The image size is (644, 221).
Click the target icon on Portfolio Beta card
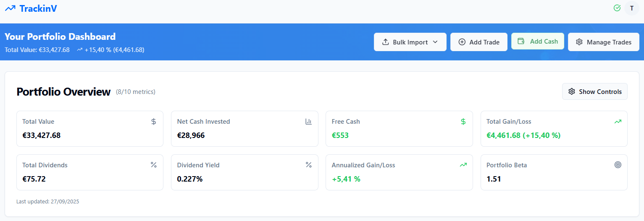point(618,165)
